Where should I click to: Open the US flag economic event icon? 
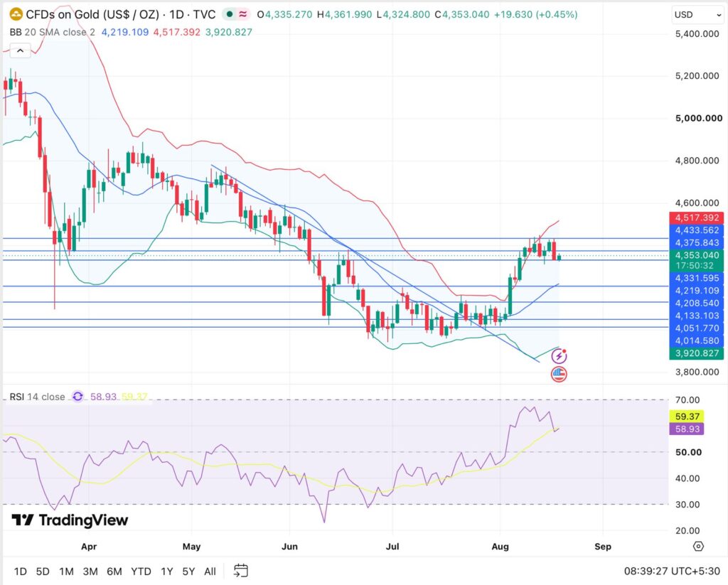coord(559,374)
